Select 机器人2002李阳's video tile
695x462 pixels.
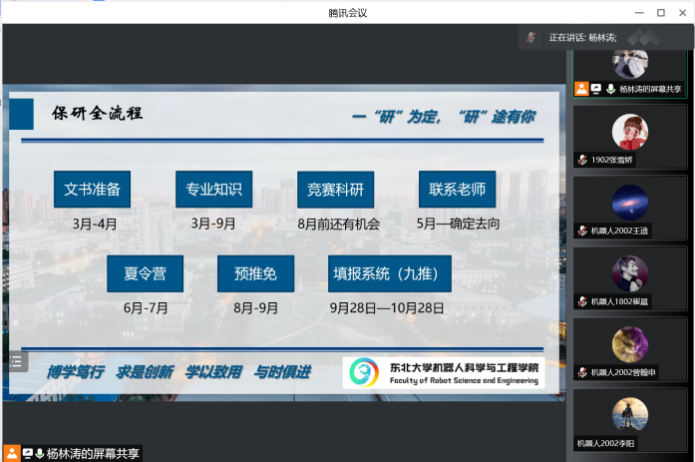tap(629, 420)
